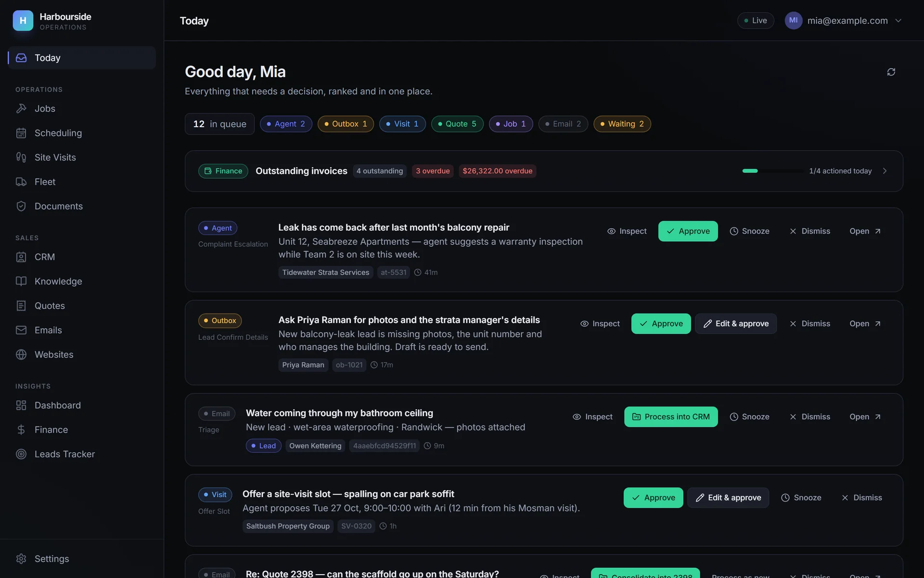The height and width of the screenshot is (578, 924).
Task: Click the Harbourside H logo
Action: [23, 21]
